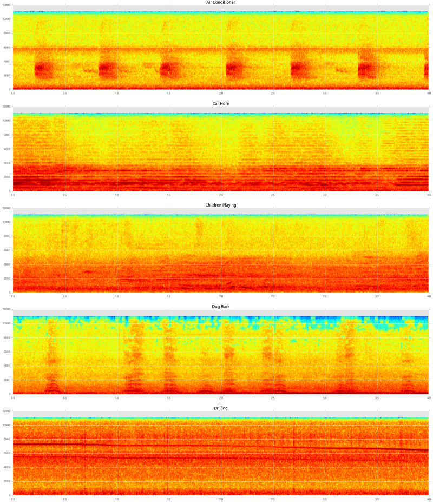Click the 'Drilling' plot title
Image resolution: width=433 pixels, height=504 pixels.
click(x=220, y=408)
